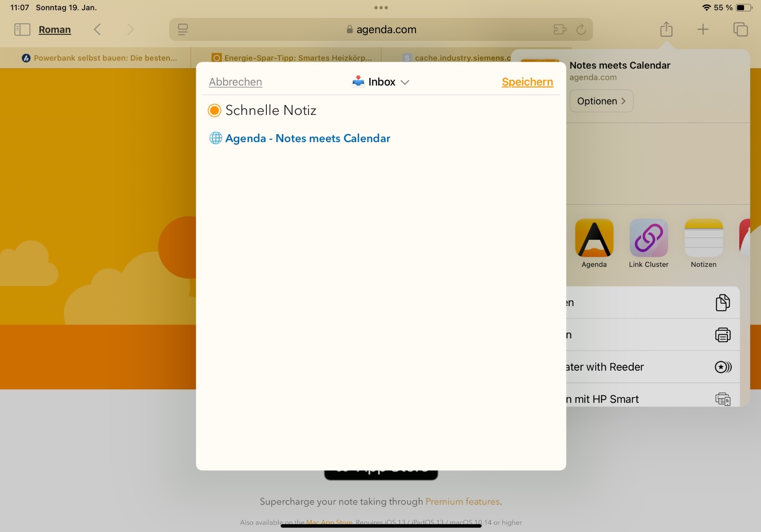
Task: Open the page reader menu icon
Action: pos(183,29)
